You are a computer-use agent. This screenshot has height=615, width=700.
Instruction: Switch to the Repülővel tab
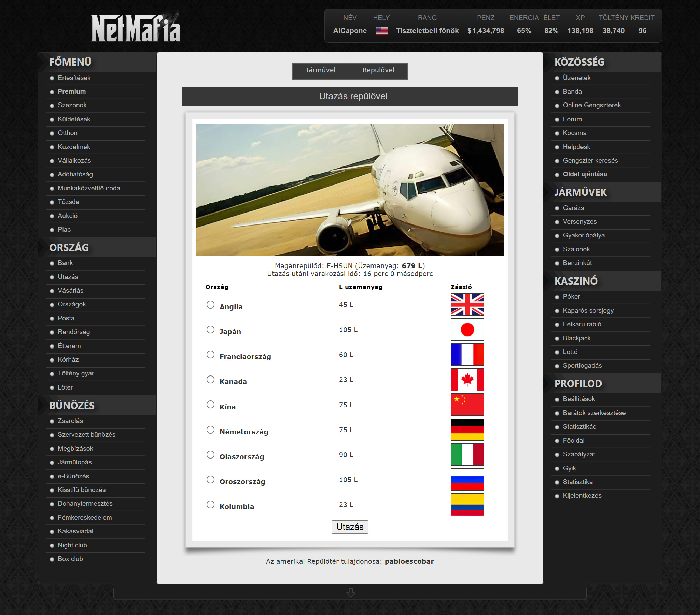click(x=378, y=71)
